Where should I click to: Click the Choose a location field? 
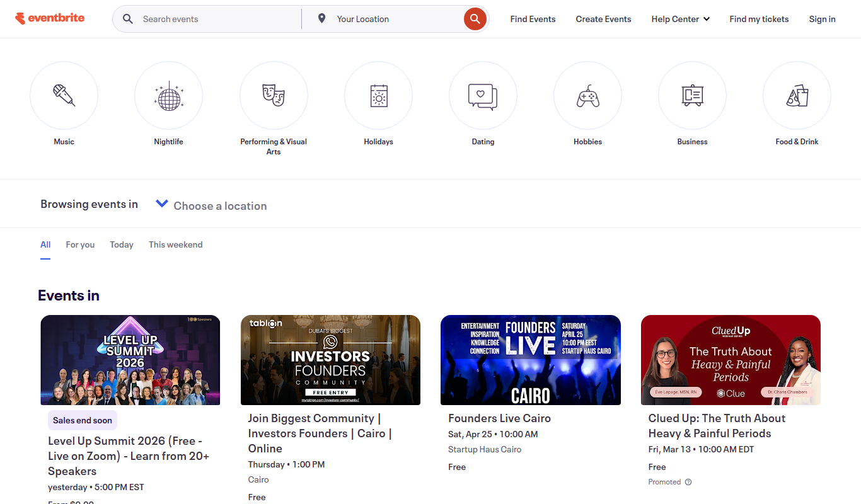[220, 206]
